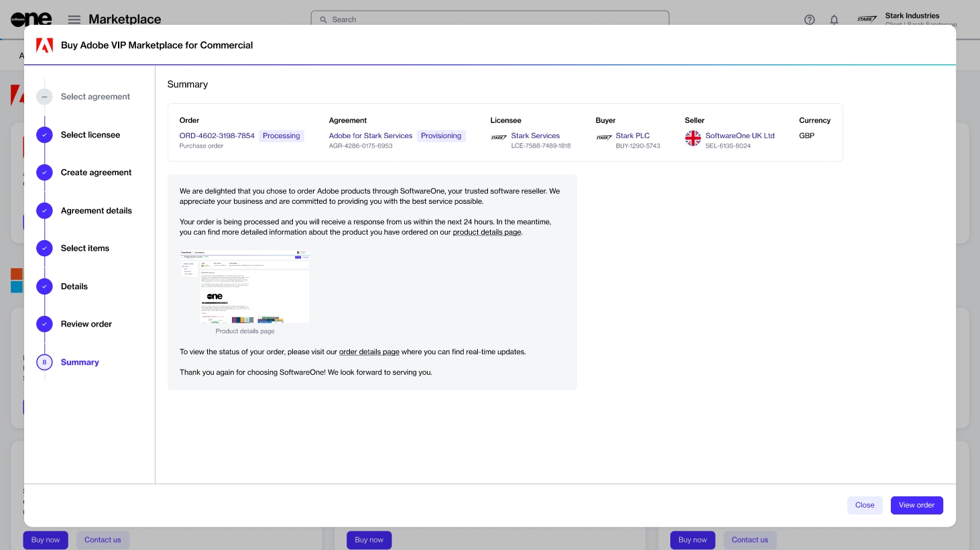The height and width of the screenshot is (550, 980).
Task: Open the Stark Services licensee link
Action: click(536, 135)
